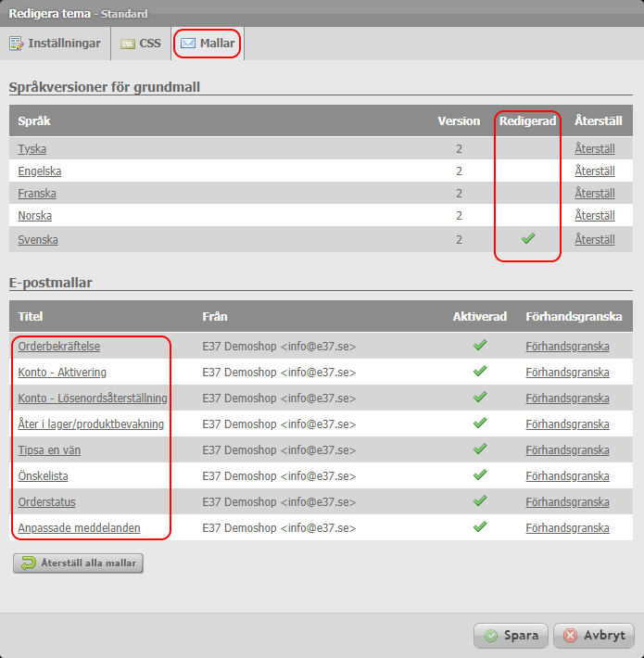Select the Mallar tab
This screenshot has width=644, height=658.
(x=208, y=44)
